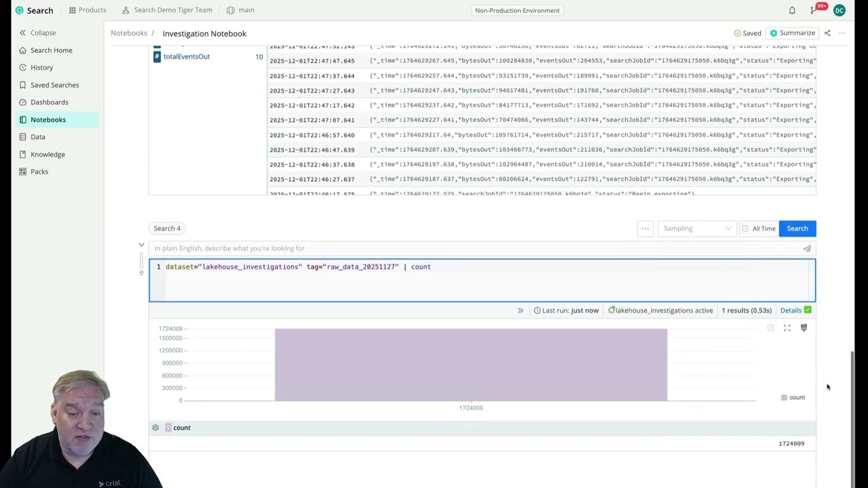Toggle the count legend swatch
Image resolution: width=868 pixels, height=488 pixels.
784,397
